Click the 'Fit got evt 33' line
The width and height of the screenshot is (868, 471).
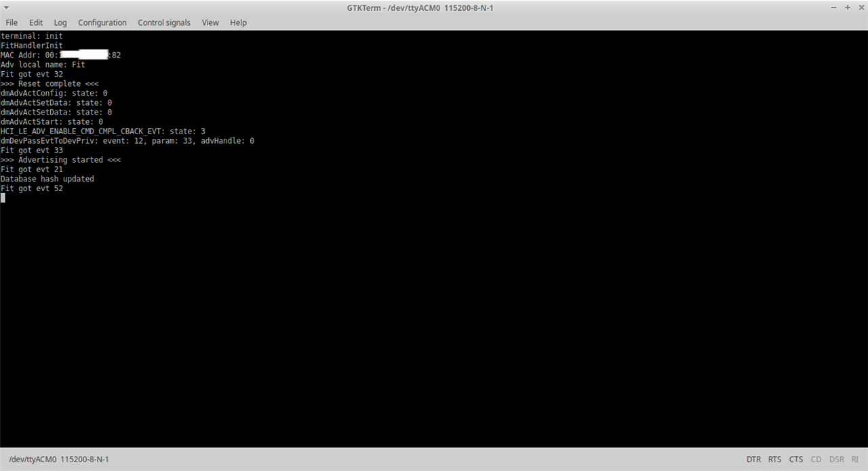tap(32, 150)
